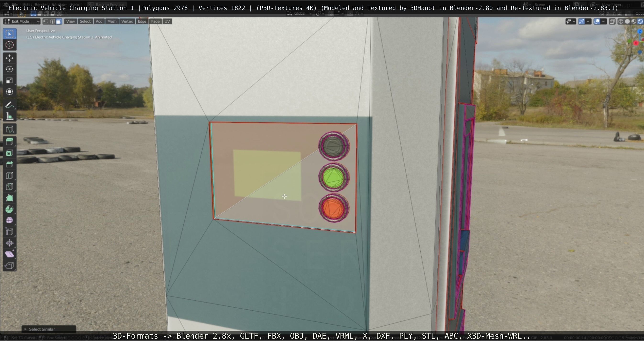Click the orange button on the model

(x=333, y=208)
